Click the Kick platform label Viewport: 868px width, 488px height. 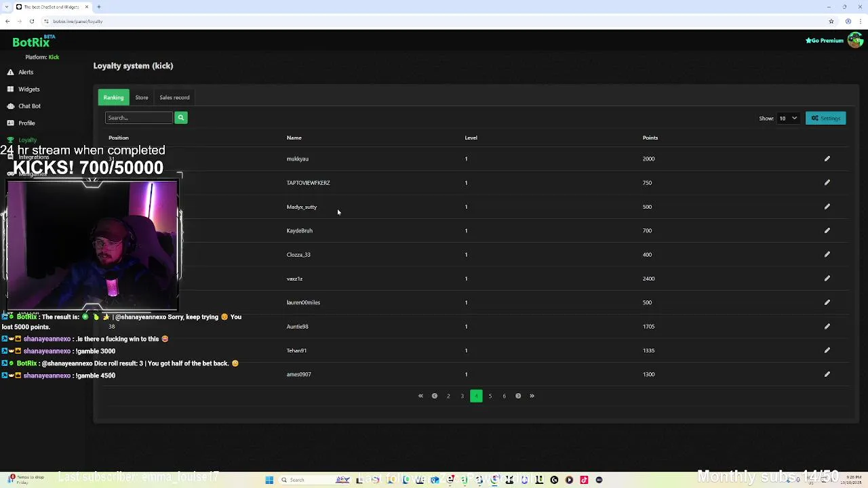(54, 57)
